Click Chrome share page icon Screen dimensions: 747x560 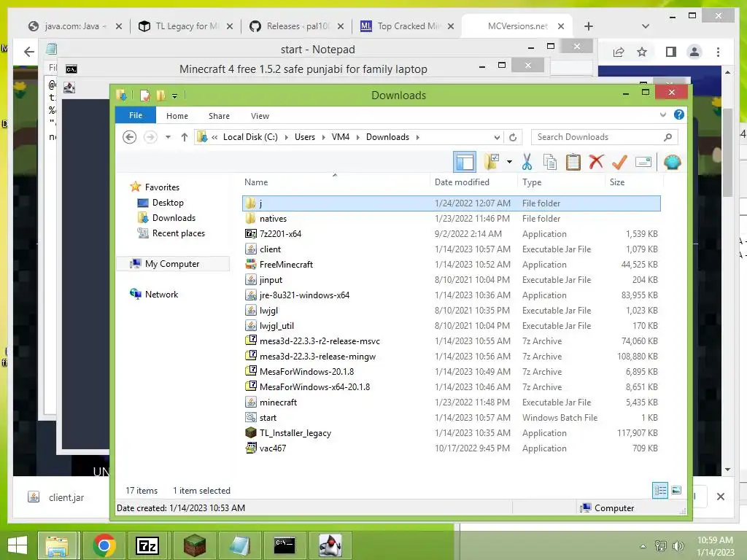tap(619, 52)
